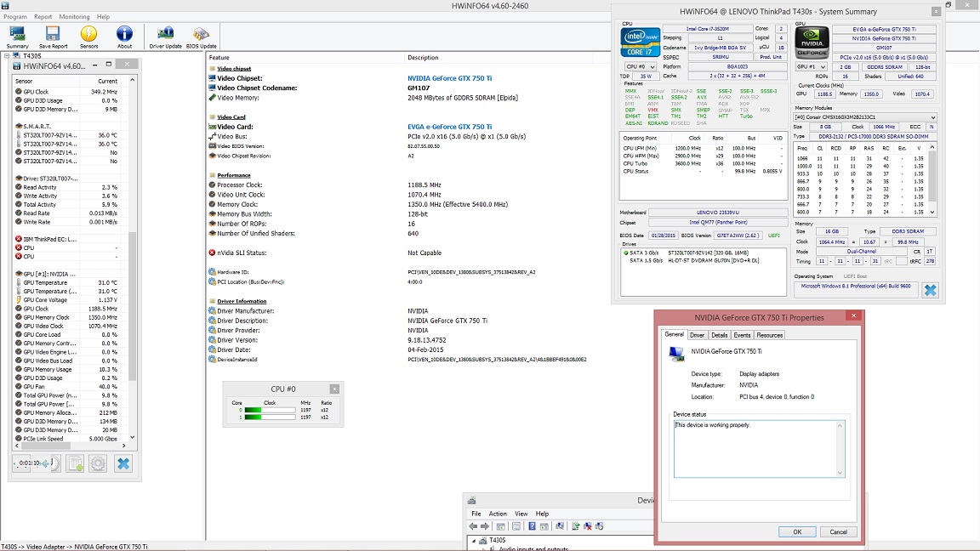Follow the NVIDIA GeForce GTX 750 Ti chipset link

[x=449, y=79]
